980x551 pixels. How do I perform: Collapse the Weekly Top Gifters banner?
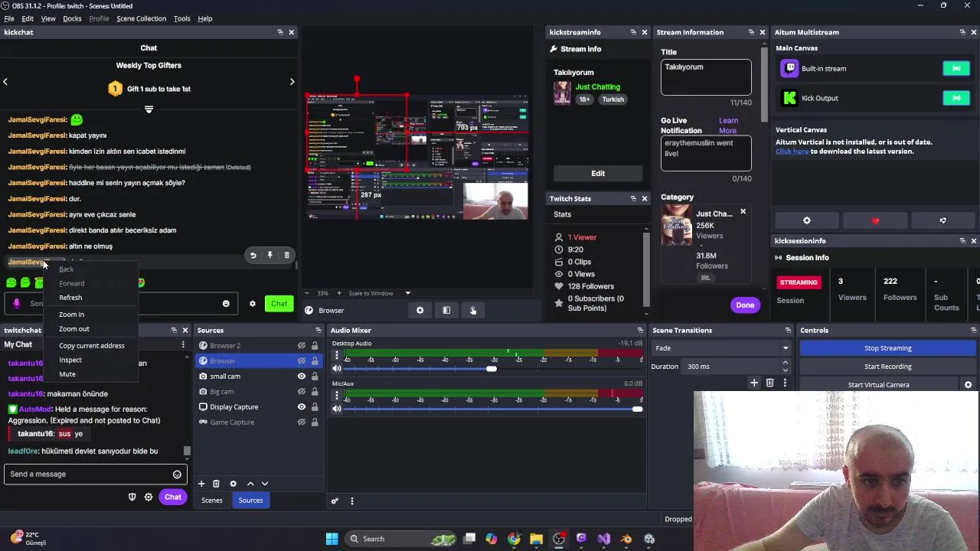[149, 109]
